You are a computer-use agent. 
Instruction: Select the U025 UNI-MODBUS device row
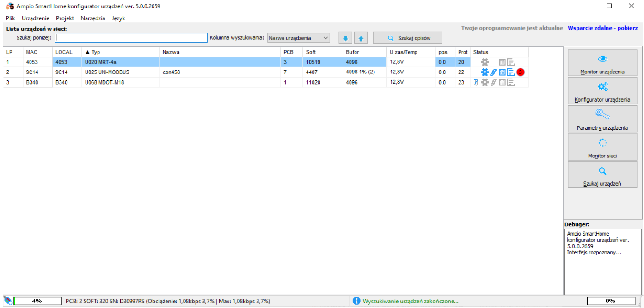pyautogui.click(x=266, y=72)
